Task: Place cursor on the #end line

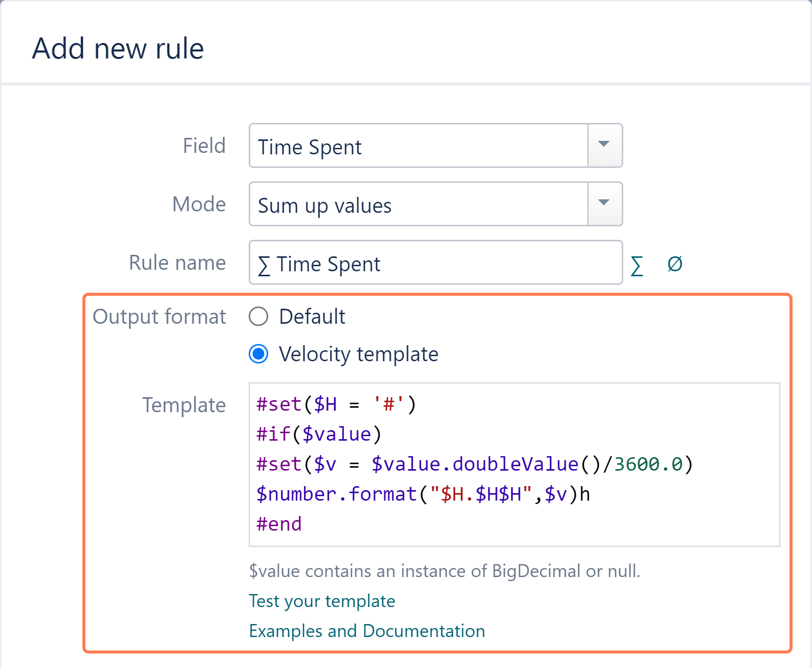Action: click(x=279, y=524)
